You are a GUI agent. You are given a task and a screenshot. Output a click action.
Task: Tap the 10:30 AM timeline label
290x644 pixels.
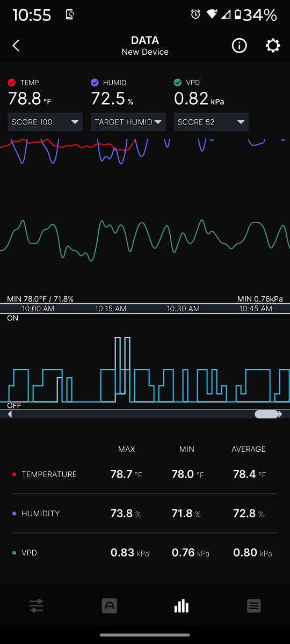click(183, 309)
